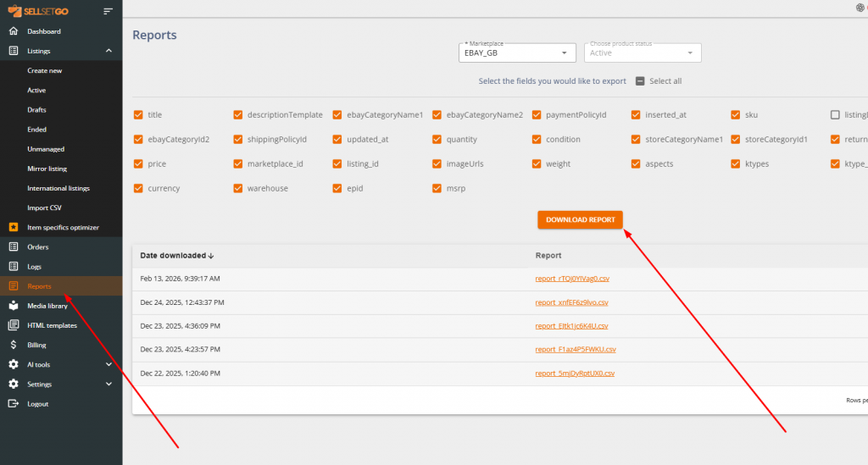Uncheck the title field checkbox
The image size is (868, 465).
(138, 114)
